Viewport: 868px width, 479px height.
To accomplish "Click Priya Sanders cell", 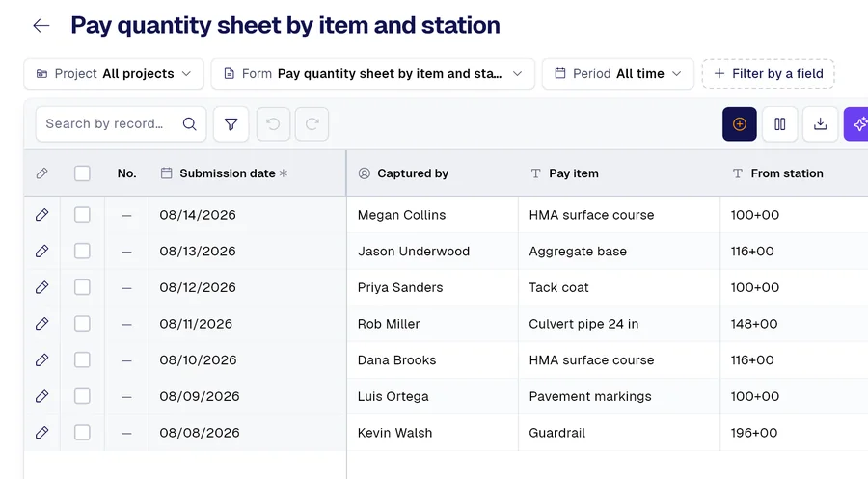I will click(x=433, y=287).
